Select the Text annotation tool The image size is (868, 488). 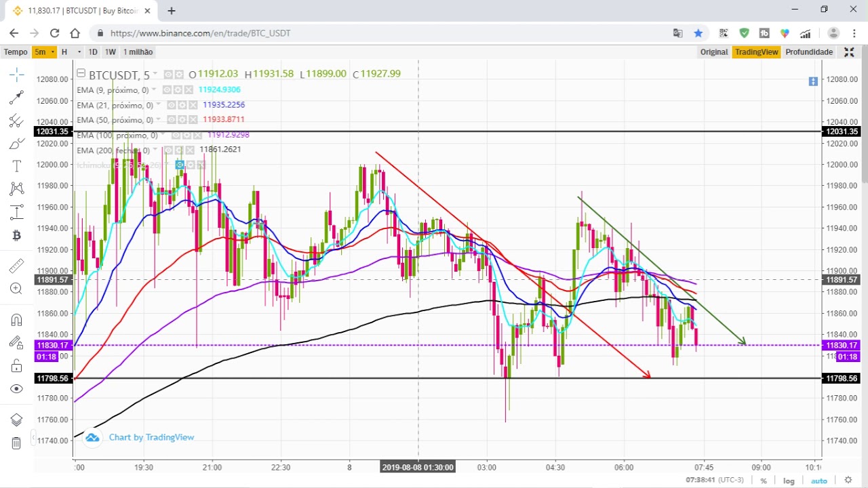[x=17, y=166]
